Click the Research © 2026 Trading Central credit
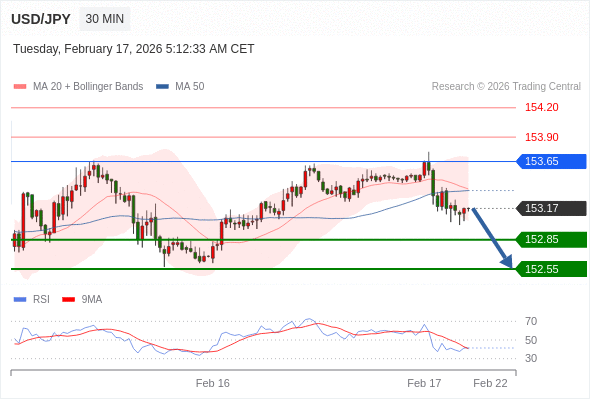This screenshot has width=590, height=400. [x=506, y=87]
